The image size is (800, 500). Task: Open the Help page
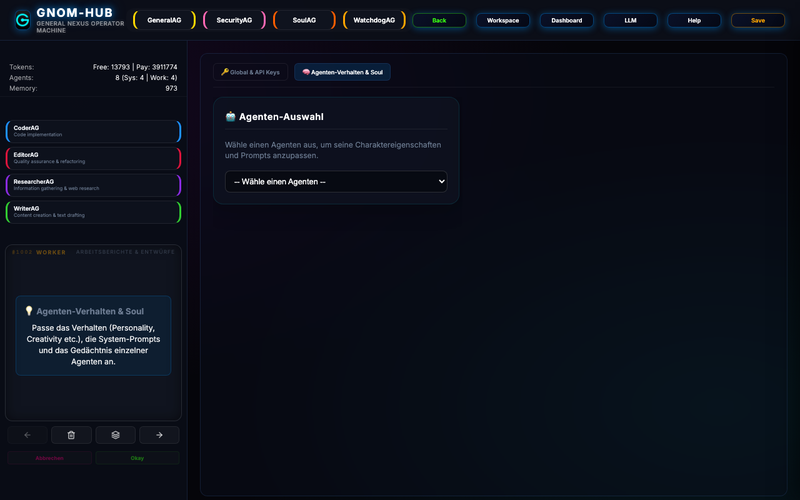tap(694, 20)
